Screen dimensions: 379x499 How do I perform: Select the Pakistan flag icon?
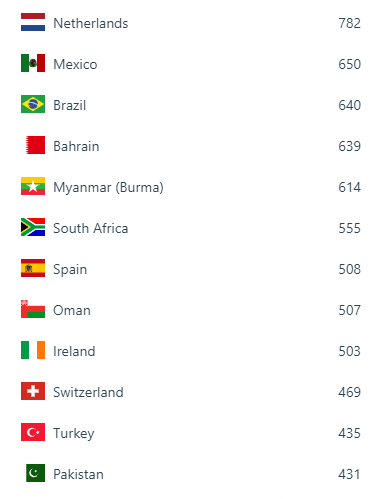(35, 473)
